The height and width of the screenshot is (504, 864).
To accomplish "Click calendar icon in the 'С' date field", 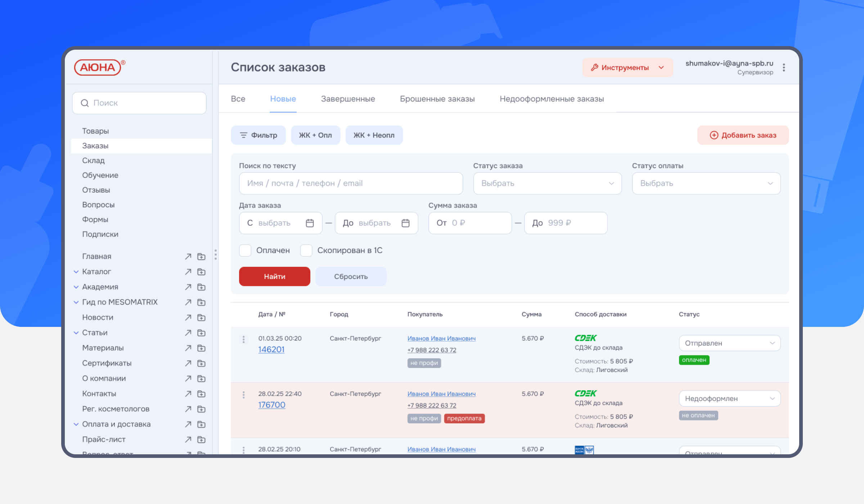I will [x=310, y=223].
